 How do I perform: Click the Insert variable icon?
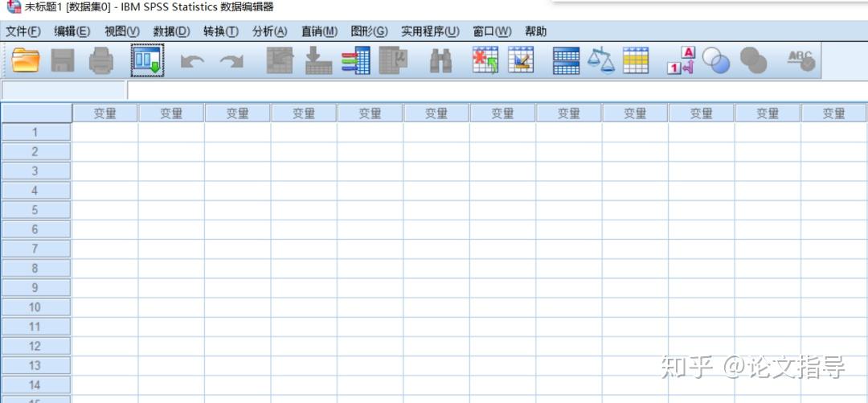(x=521, y=60)
